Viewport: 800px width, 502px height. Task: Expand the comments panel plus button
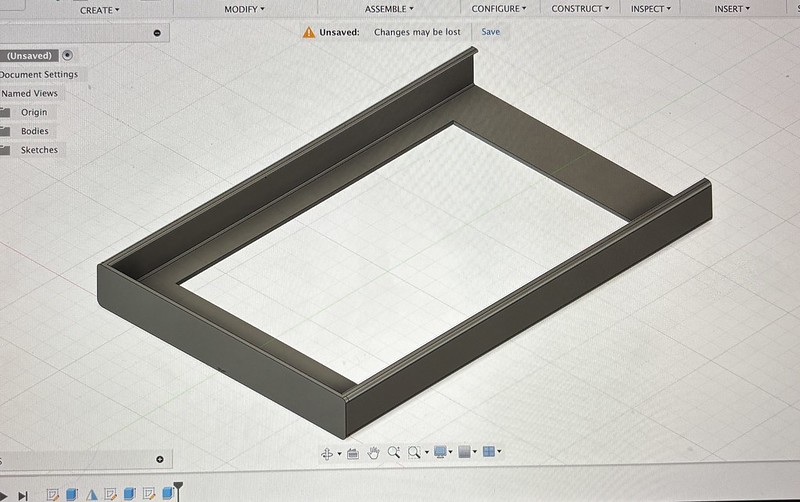click(x=159, y=460)
